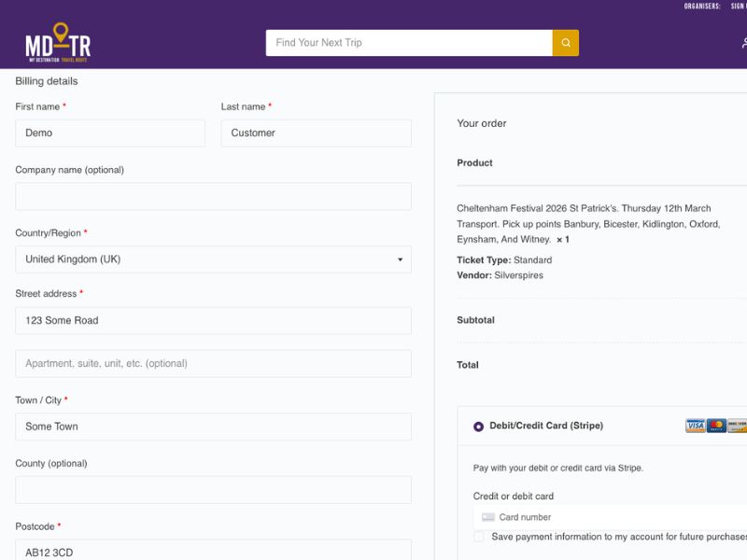Image resolution: width=747 pixels, height=560 pixels.
Task: Click the MDTR logo in header
Action: [x=58, y=42]
